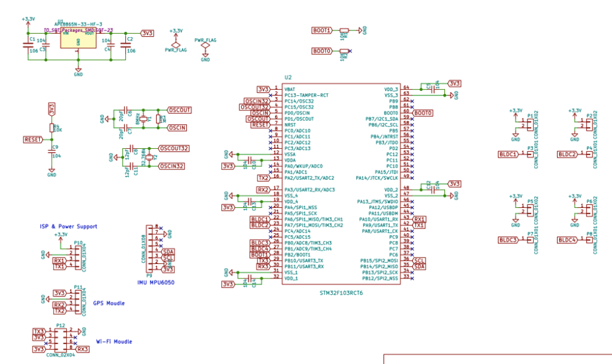Select the P10 connector in ISP section

[78, 257]
